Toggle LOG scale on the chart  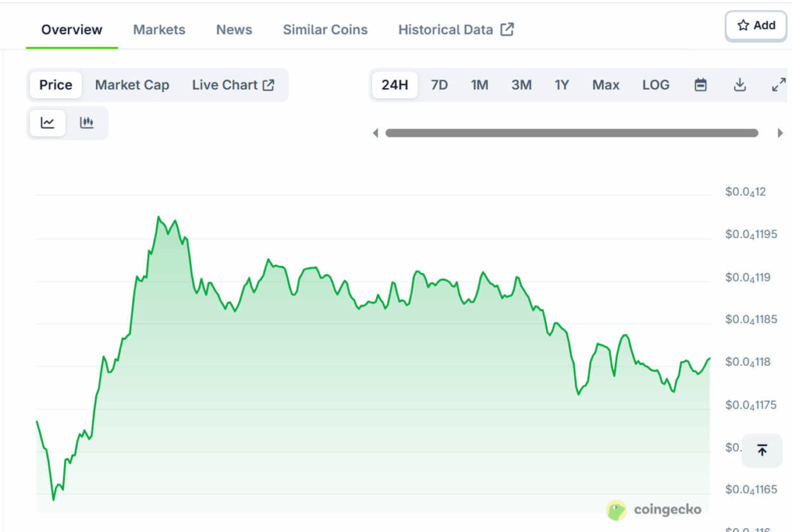coord(656,85)
